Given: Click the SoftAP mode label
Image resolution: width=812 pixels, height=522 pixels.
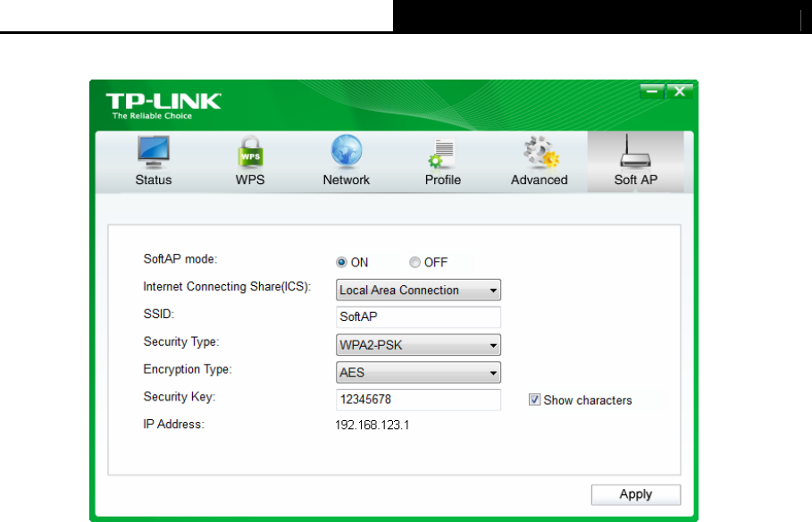Looking at the screenshot, I should click(180, 258).
